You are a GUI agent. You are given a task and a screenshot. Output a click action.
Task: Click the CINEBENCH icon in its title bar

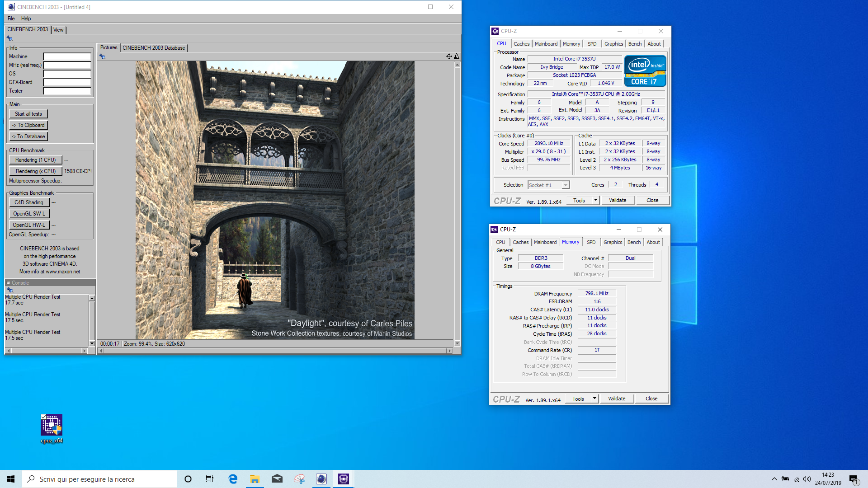pos(11,7)
